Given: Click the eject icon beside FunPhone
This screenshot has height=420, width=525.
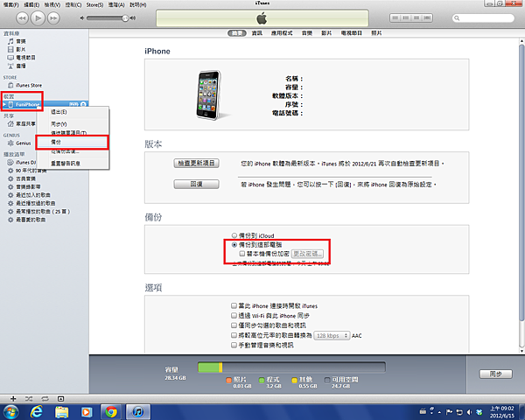Looking at the screenshot, I should tap(83, 104).
